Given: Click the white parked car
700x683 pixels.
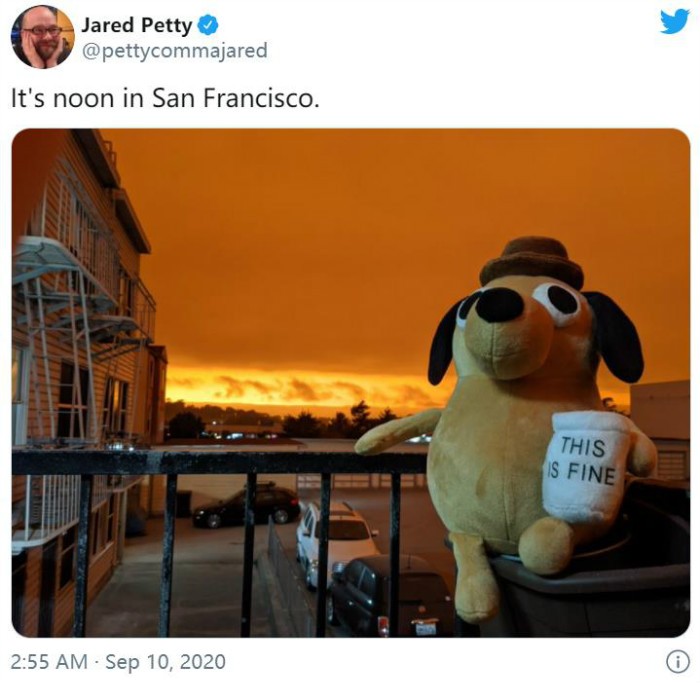Looking at the screenshot, I should point(336,538).
